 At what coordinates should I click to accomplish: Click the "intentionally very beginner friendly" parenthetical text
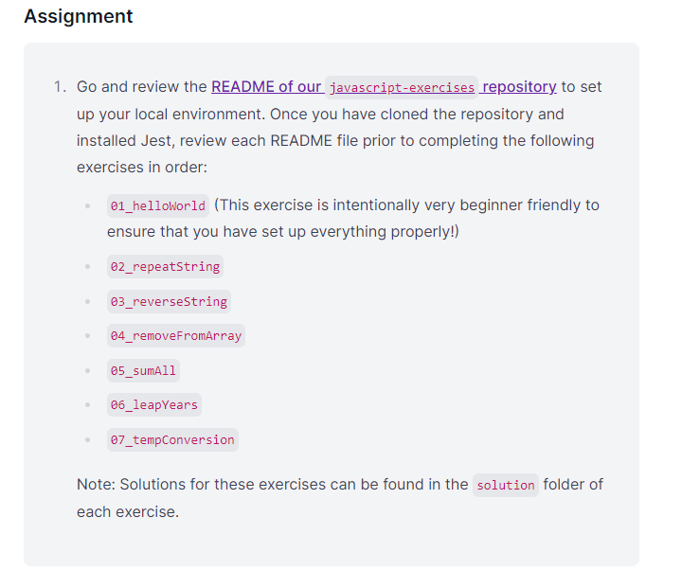407,205
